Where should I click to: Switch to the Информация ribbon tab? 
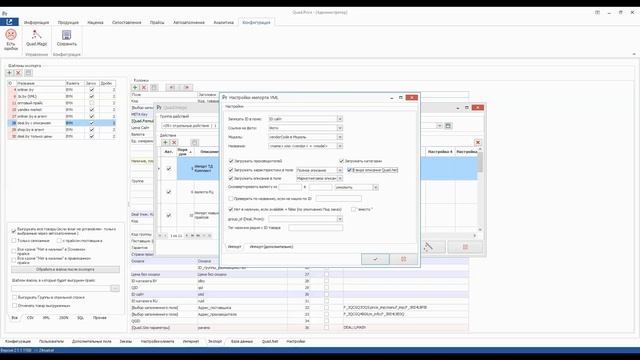(x=36, y=22)
